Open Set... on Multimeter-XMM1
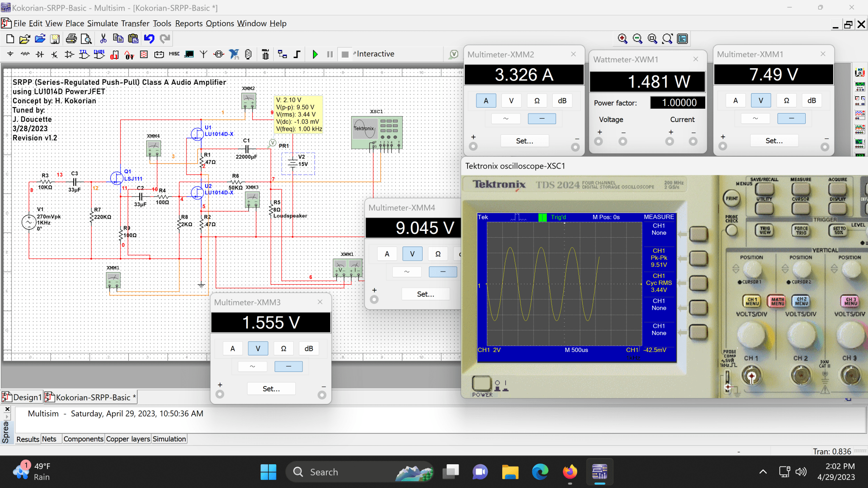 774,141
